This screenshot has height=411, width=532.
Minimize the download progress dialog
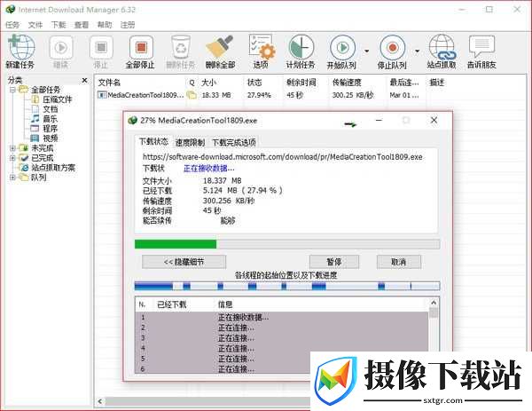click(x=379, y=120)
